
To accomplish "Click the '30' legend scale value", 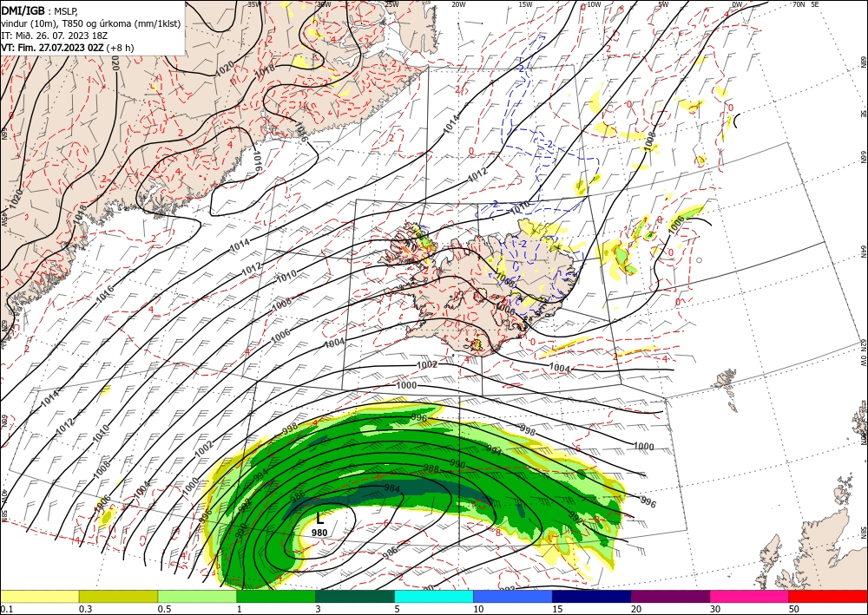I will pos(715,609).
